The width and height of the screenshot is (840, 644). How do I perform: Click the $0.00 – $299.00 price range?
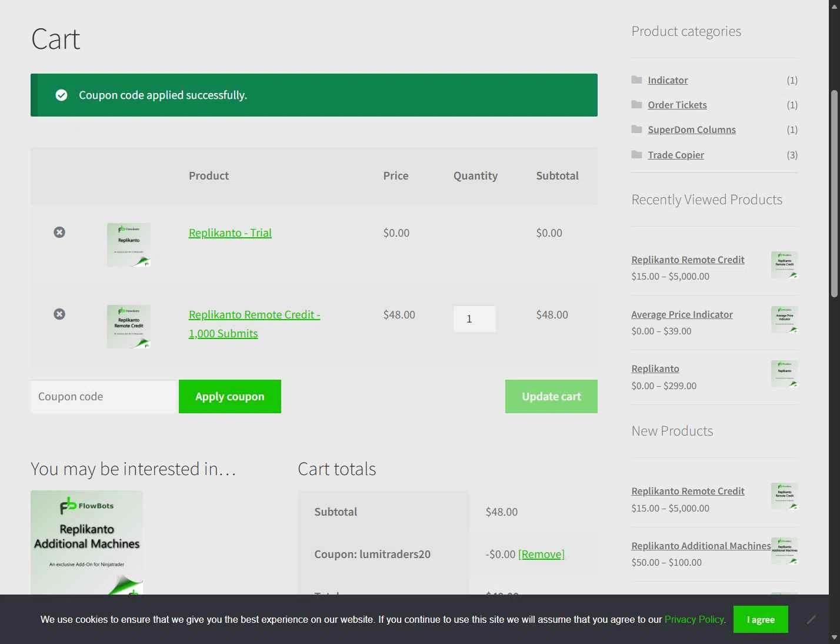tap(664, 386)
